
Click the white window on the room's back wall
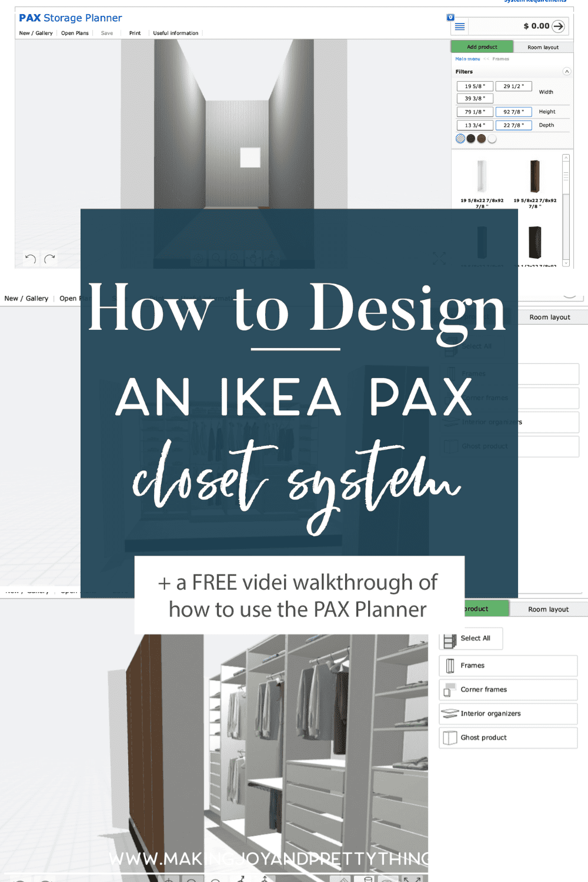pos(250,158)
